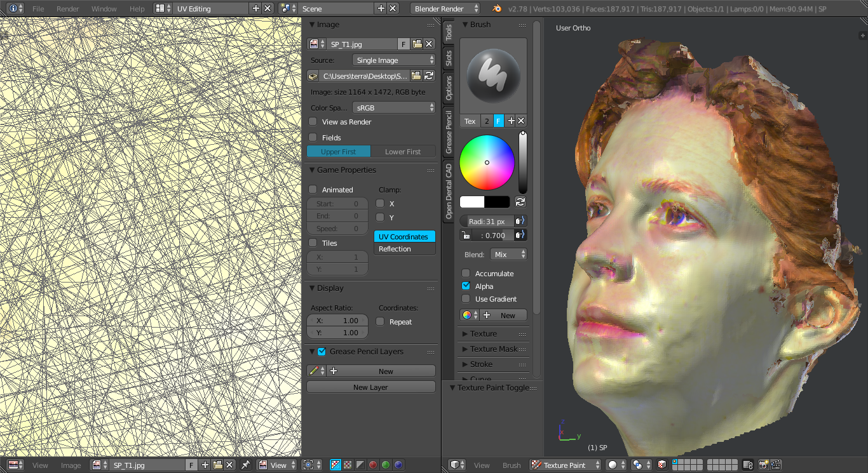This screenshot has width=868, height=473.
Task: Toggle pressure sensitivity for brush radius
Action: 520,221
